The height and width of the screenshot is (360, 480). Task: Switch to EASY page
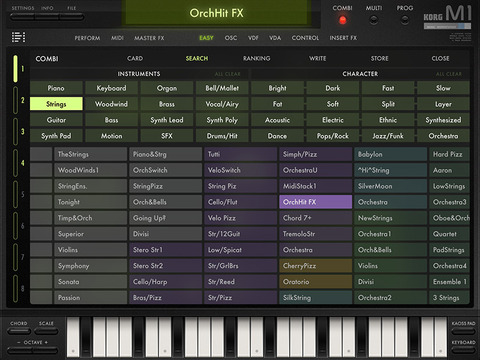coord(206,38)
